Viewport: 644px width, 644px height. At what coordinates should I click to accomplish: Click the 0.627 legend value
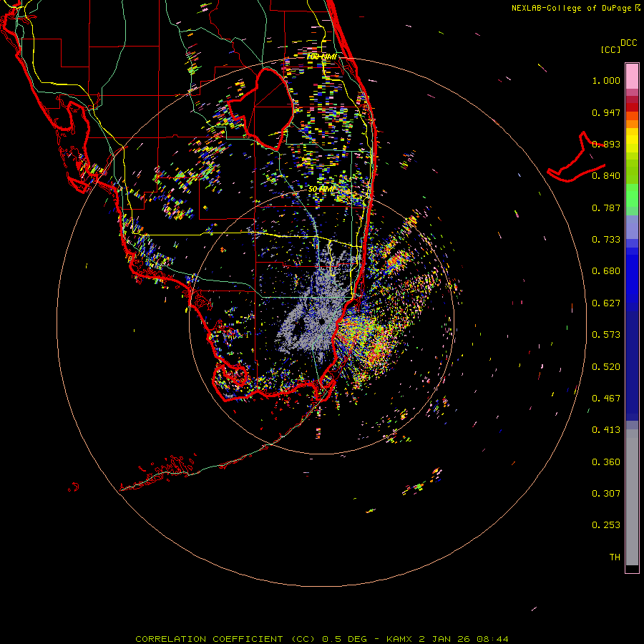606,303
